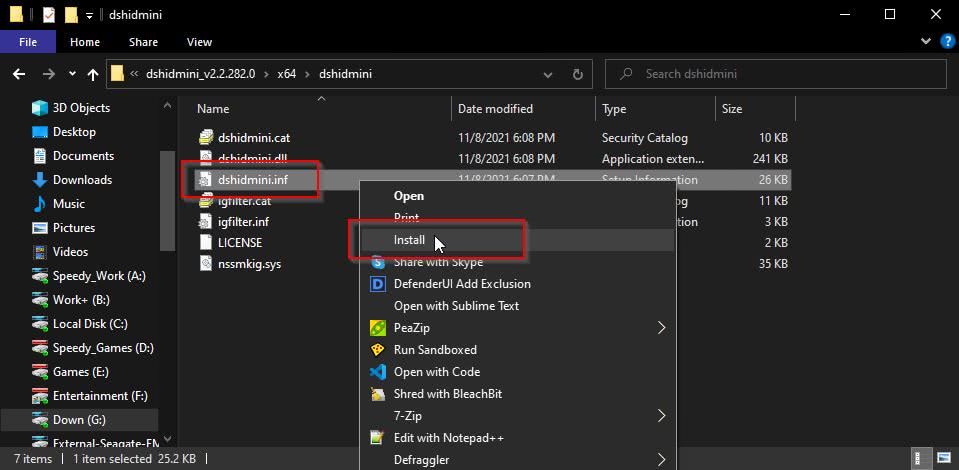Switch to details view in status bar
The image size is (959, 470).
click(x=919, y=458)
